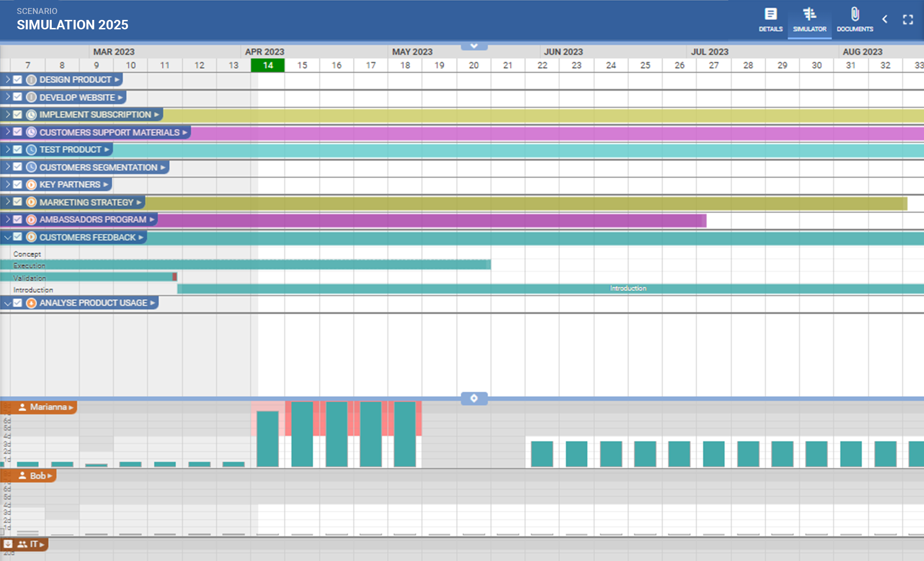Click red end marker on Validation bar

(175, 277)
